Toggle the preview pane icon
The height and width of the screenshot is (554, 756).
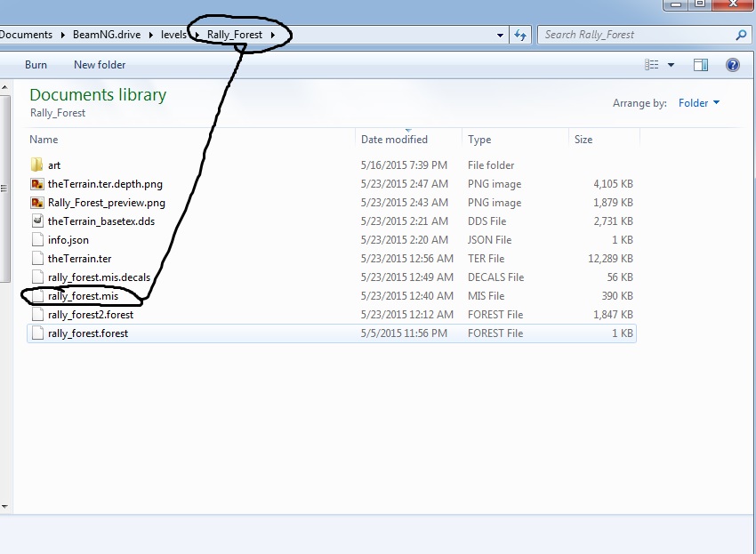[701, 65]
